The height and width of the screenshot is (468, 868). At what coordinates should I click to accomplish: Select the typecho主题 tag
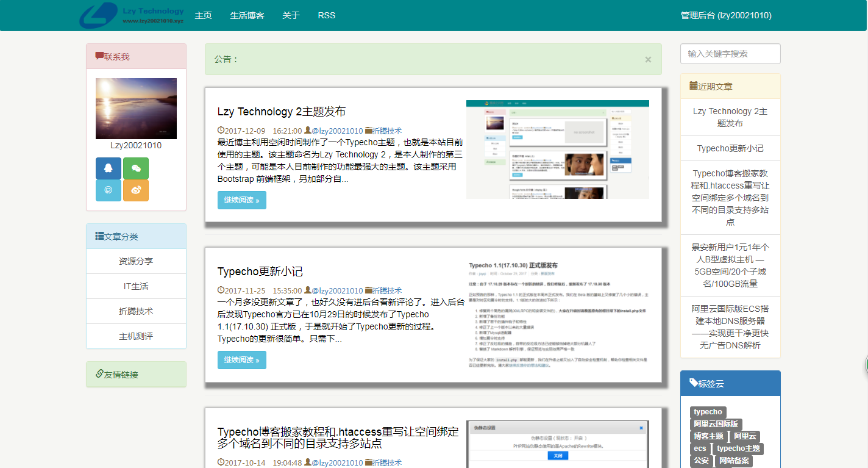click(738, 448)
